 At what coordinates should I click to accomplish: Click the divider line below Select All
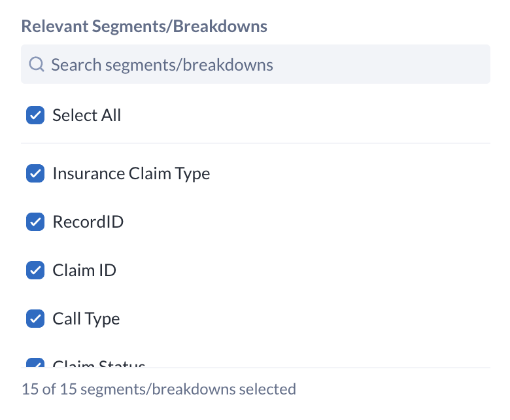255,143
